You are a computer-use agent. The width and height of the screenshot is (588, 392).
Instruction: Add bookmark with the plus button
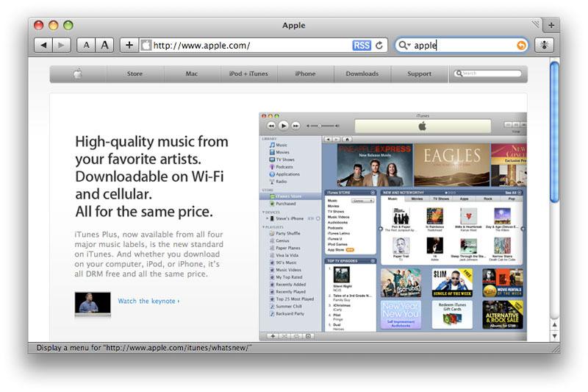pos(129,46)
